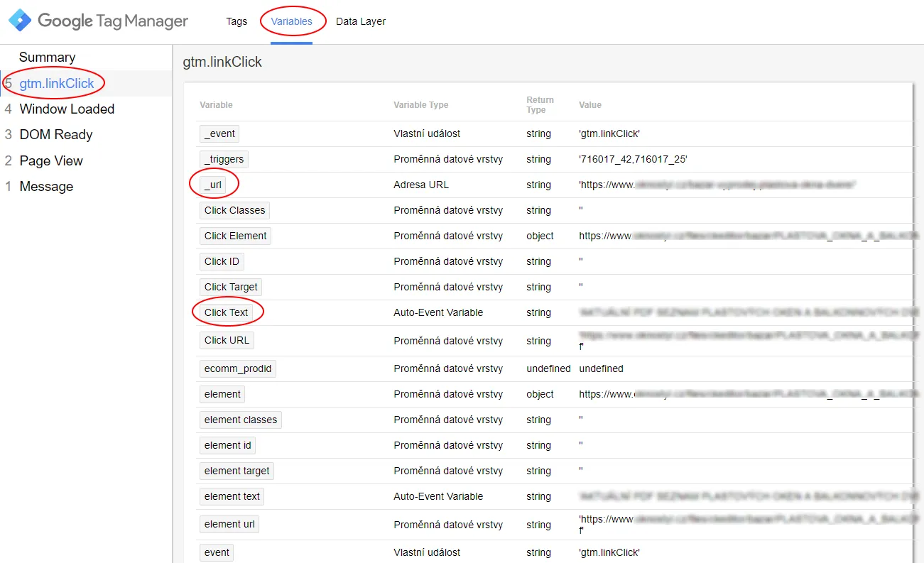This screenshot has height=563, width=924.
Task: Click the element url variable chip
Action: pyautogui.click(x=229, y=524)
